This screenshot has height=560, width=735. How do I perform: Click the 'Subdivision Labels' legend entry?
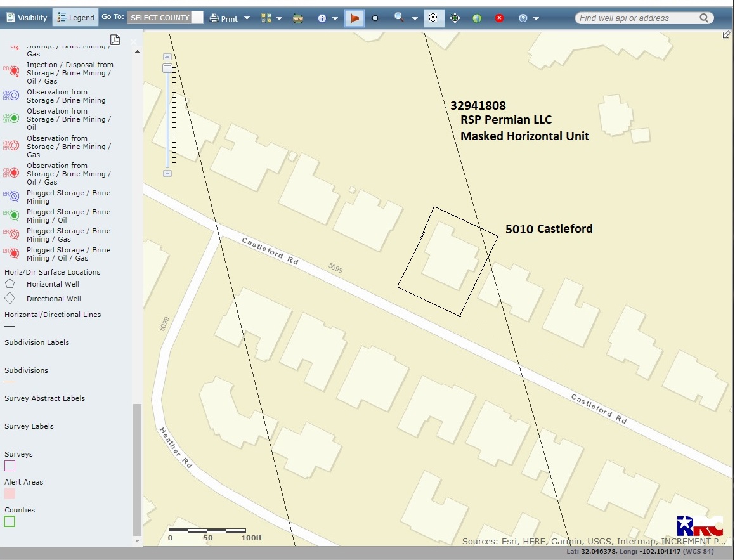tap(37, 342)
